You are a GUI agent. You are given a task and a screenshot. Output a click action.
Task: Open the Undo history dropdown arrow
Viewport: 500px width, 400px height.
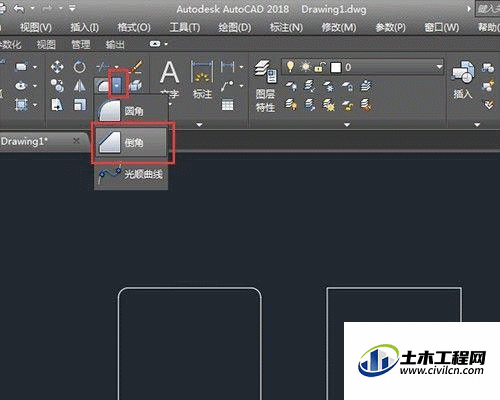(x=32, y=8)
